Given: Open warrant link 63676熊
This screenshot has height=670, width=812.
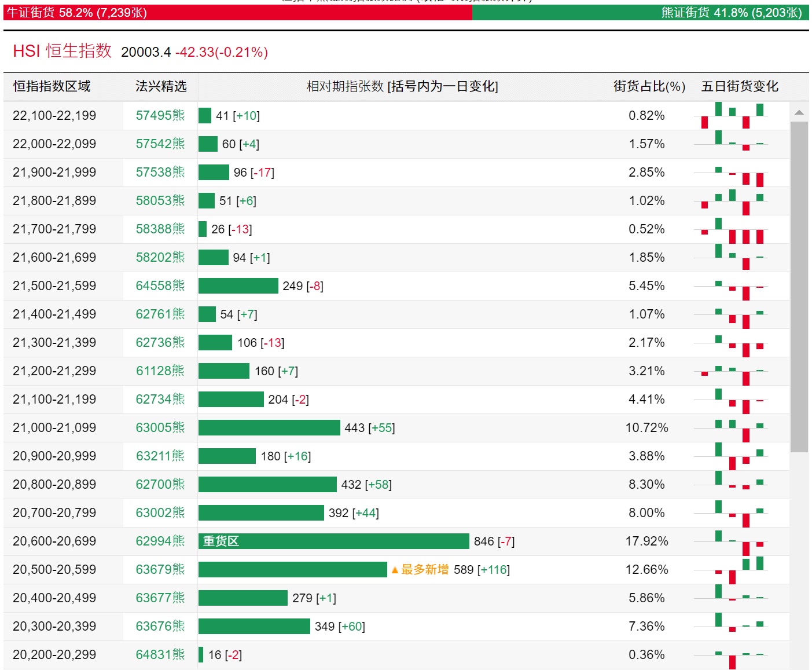Looking at the screenshot, I should pos(160,626).
